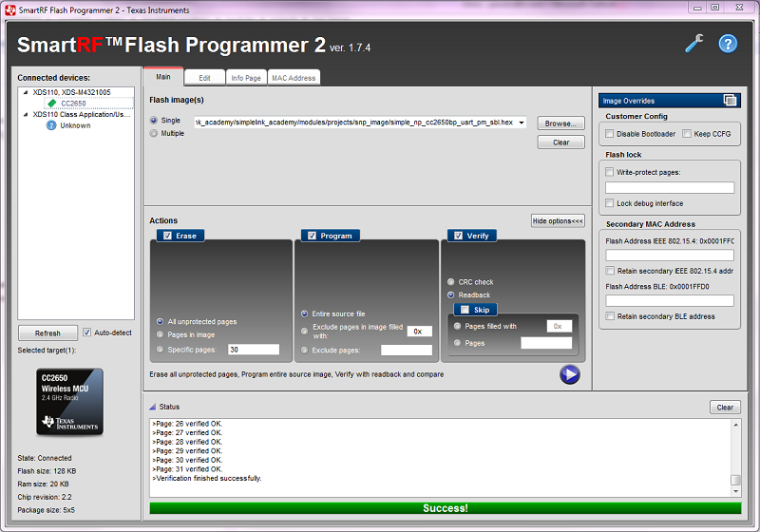
Task: Click Hide options to collapse action settings
Action: click(557, 220)
